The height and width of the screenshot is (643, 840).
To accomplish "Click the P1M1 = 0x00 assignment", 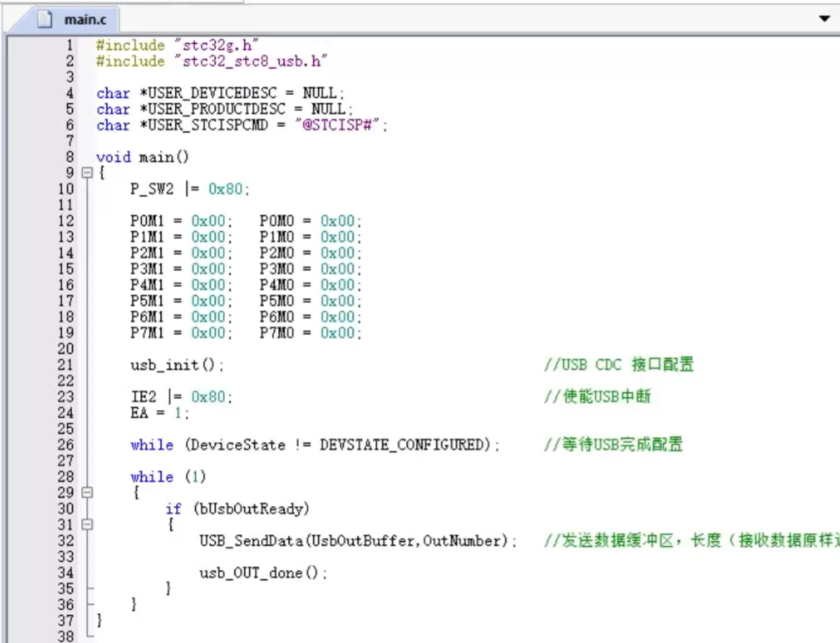I will 182,238.
